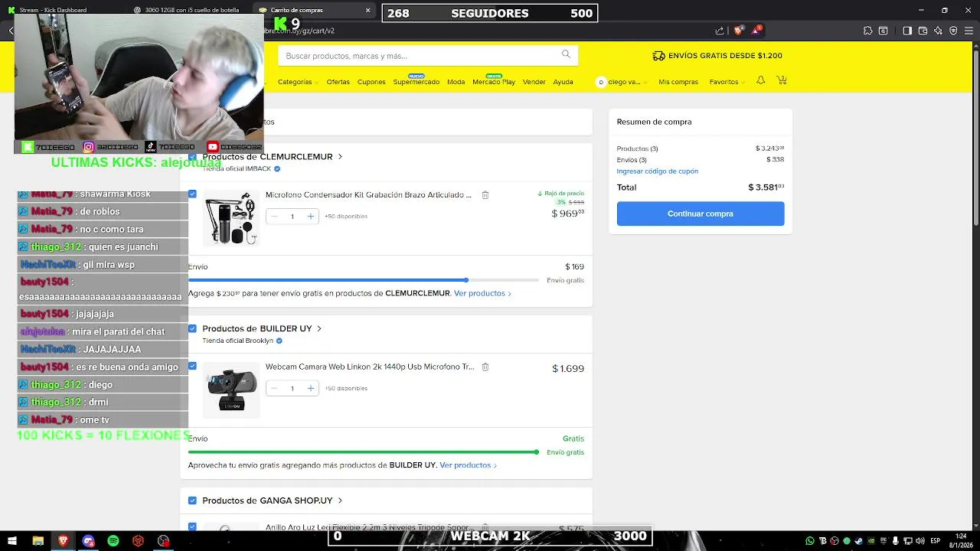Click the condenser microphone product thumbnail
The height and width of the screenshot is (551, 980).
[231, 218]
